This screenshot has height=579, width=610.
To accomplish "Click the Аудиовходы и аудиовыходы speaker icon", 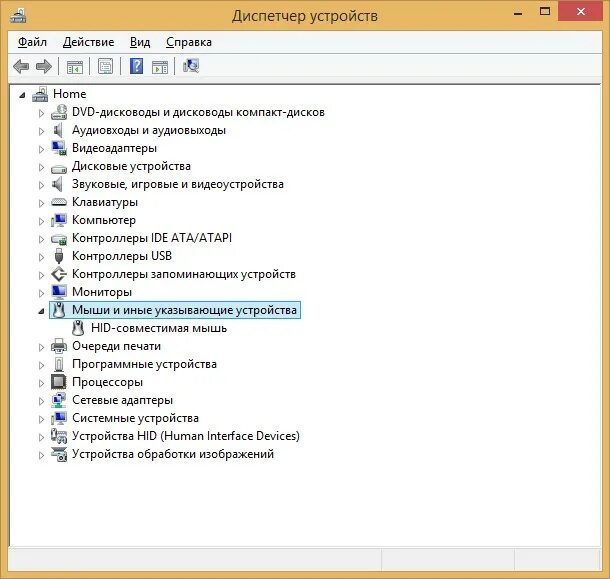I will coord(58,130).
